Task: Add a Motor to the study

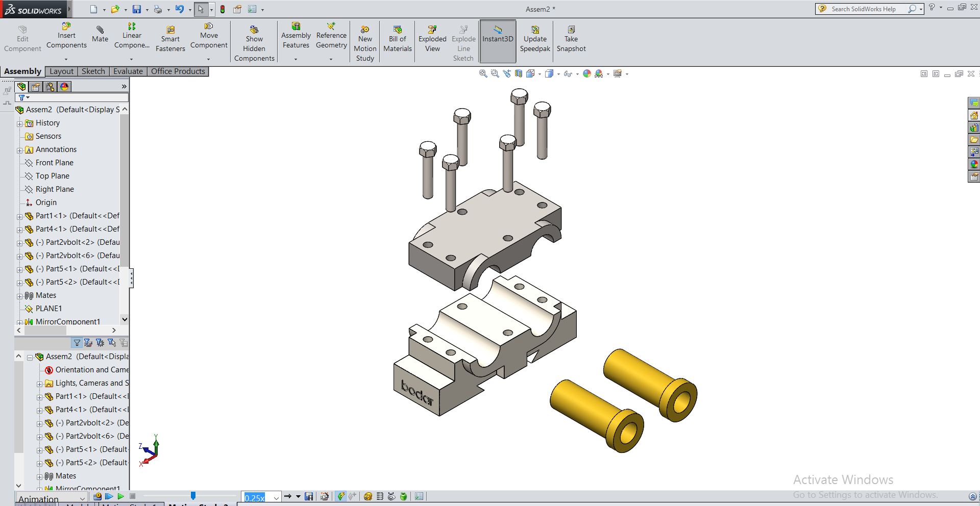Action: click(367, 496)
